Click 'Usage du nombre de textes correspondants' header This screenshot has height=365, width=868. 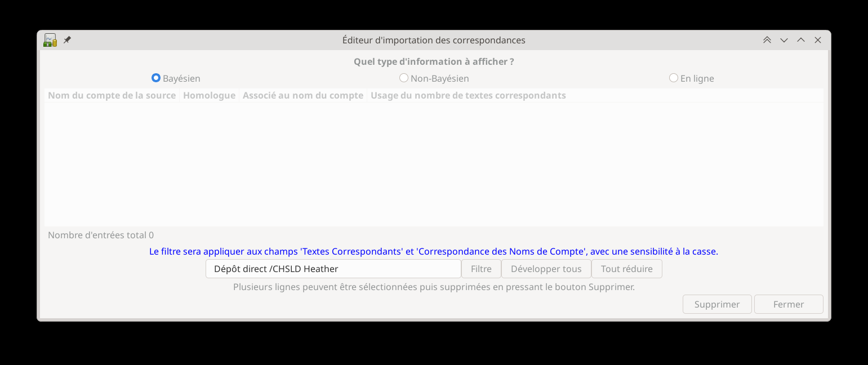pos(468,96)
